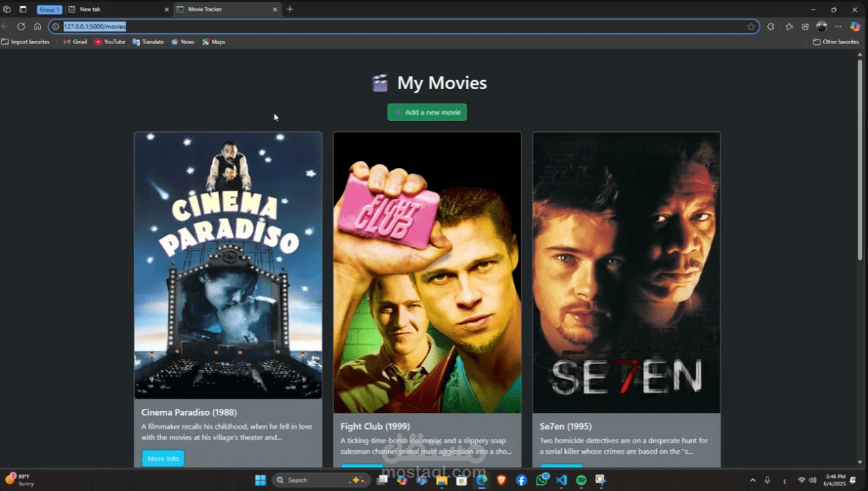
Task: Click the scrollbar down arrow
Action: point(860,462)
